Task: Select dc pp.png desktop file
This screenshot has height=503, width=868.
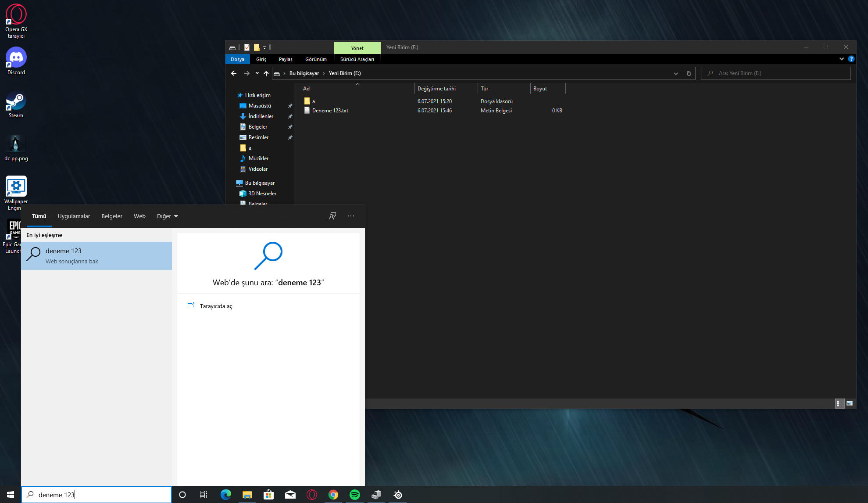Action: point(16,147)
